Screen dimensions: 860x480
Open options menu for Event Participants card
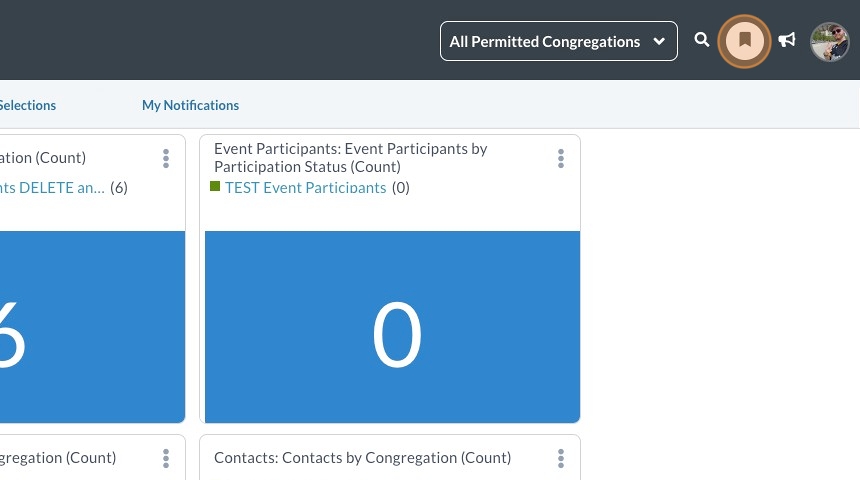[561, 158]
